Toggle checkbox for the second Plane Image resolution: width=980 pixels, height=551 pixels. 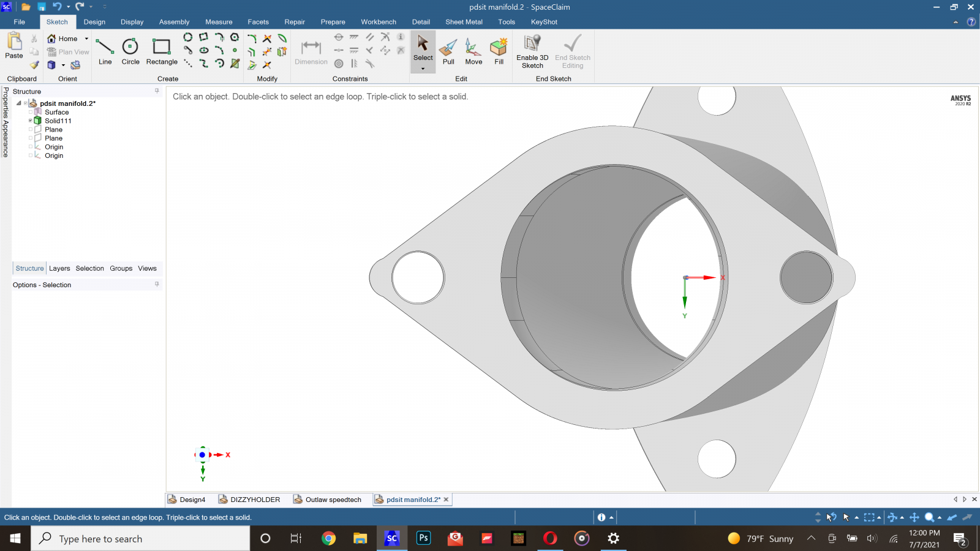[x=31, y=138]
